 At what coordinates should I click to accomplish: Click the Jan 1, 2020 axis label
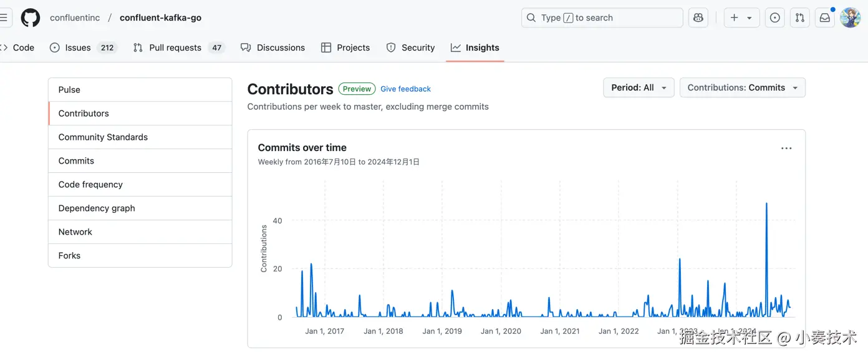point(501,331)
